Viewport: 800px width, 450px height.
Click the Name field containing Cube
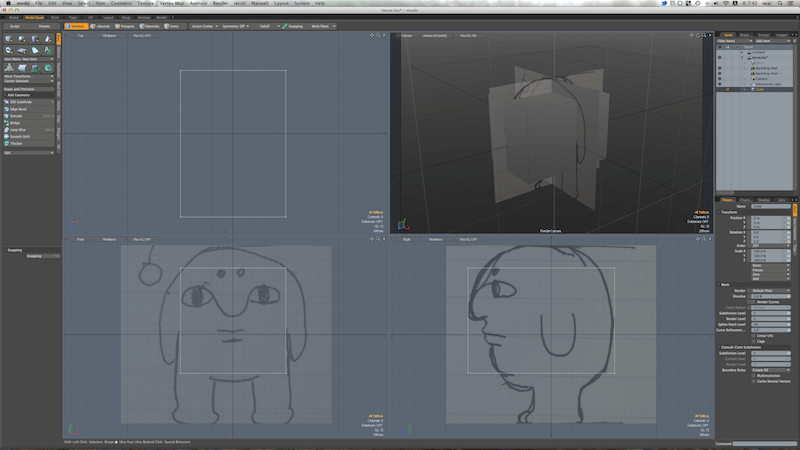(770, 206)
